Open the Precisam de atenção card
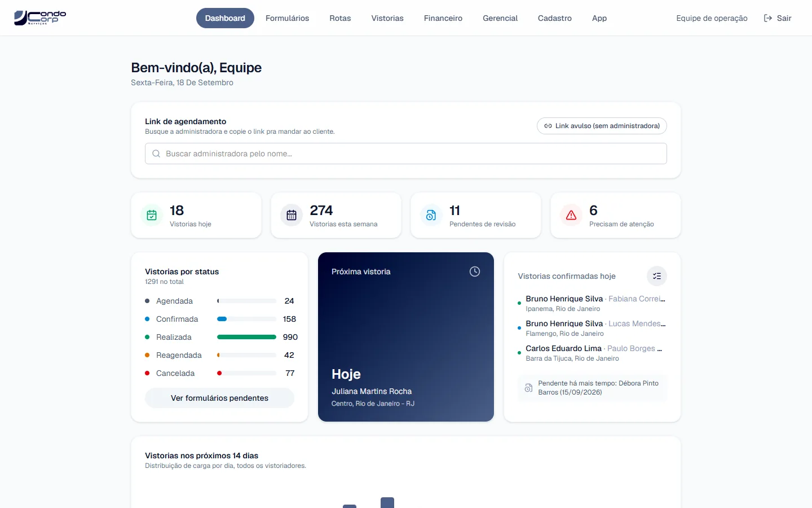This screenshot has height=508, width=812. [616, 215]
